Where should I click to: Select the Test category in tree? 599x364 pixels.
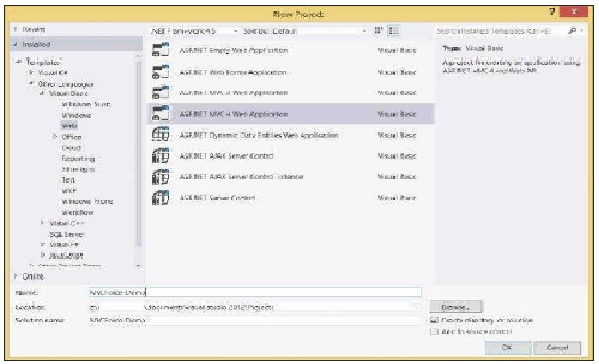coord(68,180)
